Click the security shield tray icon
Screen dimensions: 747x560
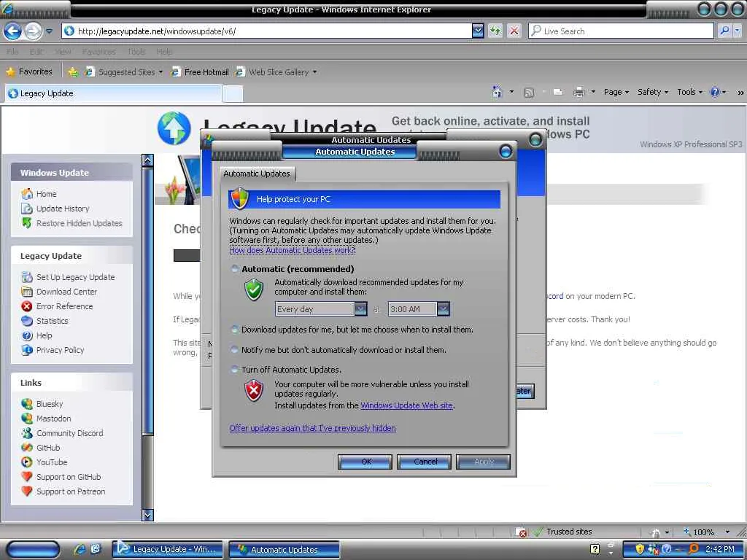point(639,549)
